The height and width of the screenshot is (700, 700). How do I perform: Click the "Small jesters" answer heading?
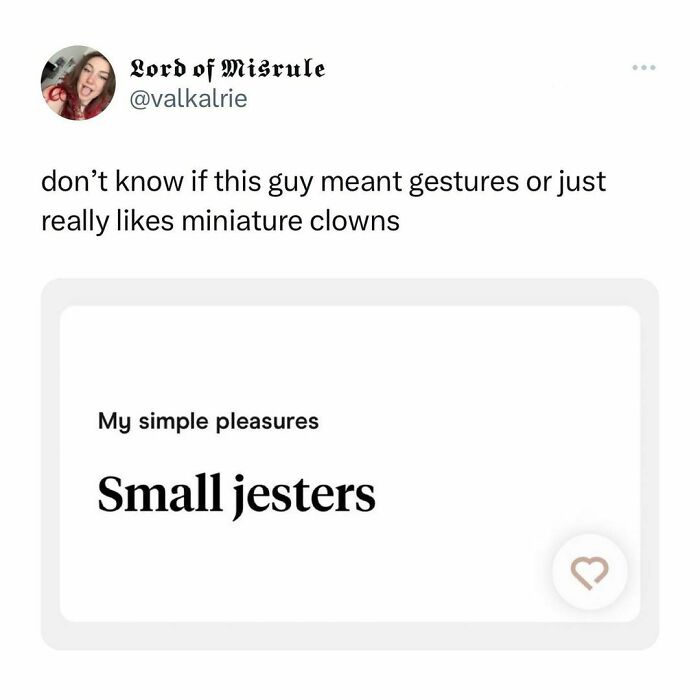236,495
